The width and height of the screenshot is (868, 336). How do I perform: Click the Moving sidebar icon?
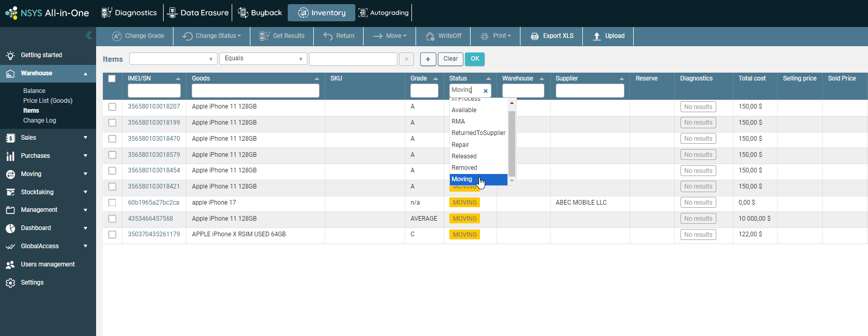click(10, 174)
